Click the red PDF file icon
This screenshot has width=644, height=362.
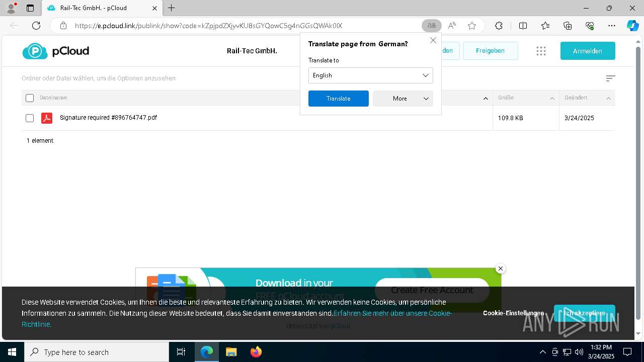(47, 118)
